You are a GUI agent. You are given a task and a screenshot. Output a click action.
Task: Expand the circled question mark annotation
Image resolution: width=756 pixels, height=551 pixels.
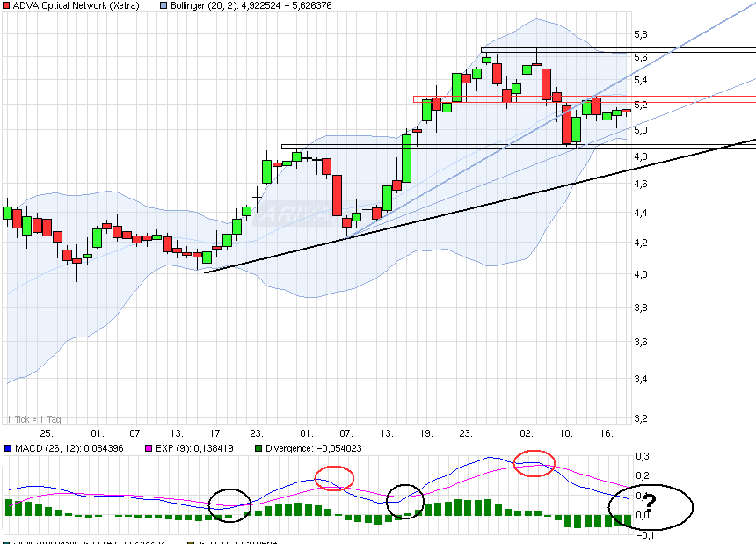click(x=651, y=505)
